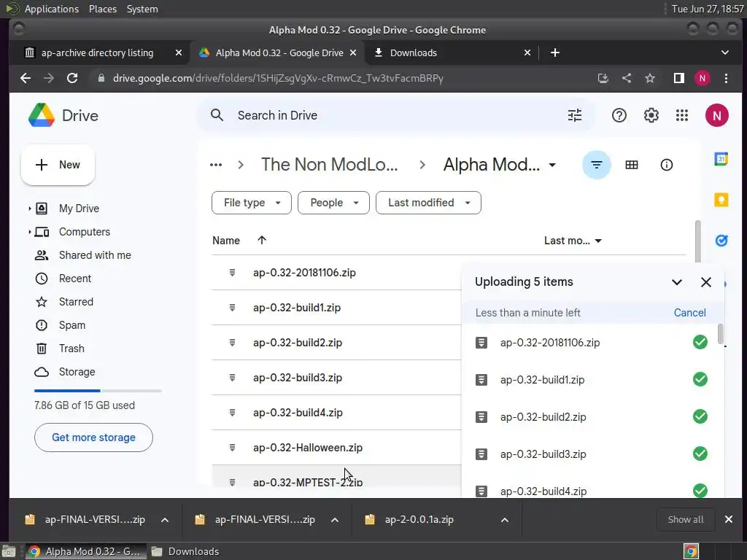Open Google Tasks side panel icon

pyautogui.click(x=721, y=241)
